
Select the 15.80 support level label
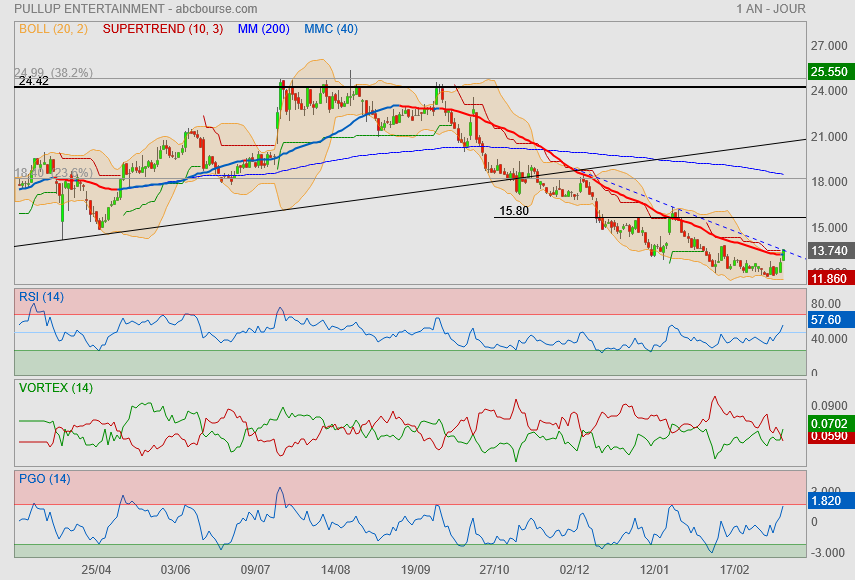pos(513,212)
